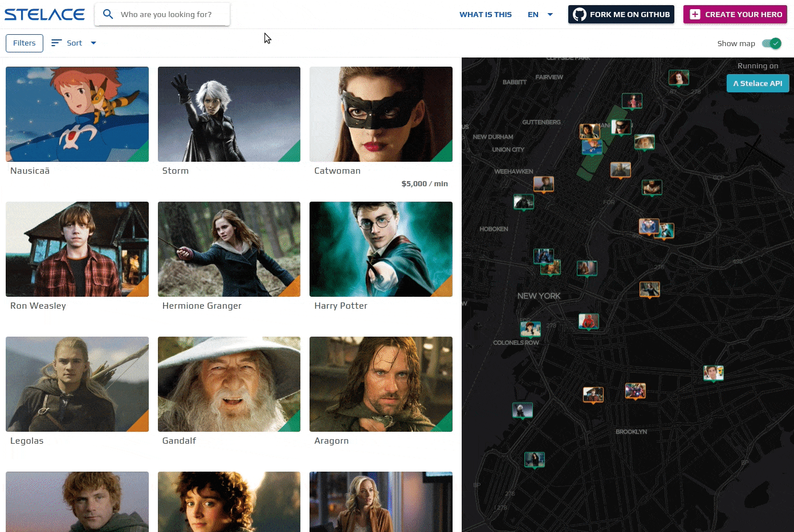Open the Catwoman hero card image
The width and height of the screenshot is (794, 532).
[381, 114]
